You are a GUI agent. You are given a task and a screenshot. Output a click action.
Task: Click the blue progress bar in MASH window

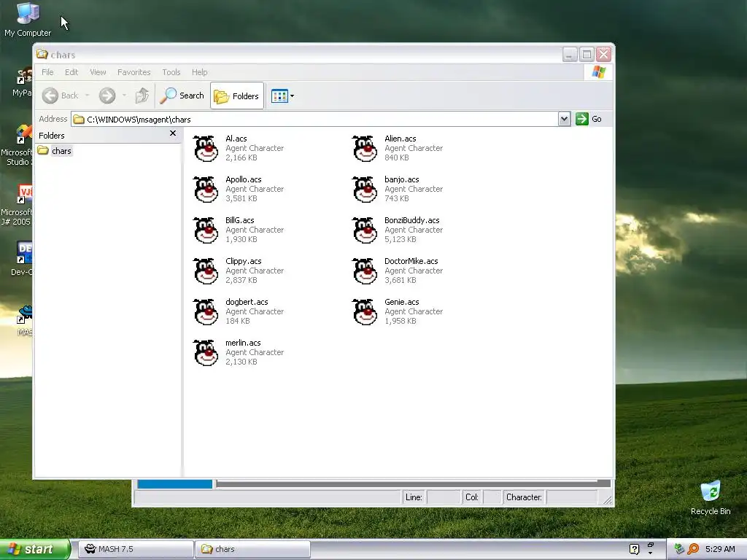pyautogui.click(x=175, y=484)
